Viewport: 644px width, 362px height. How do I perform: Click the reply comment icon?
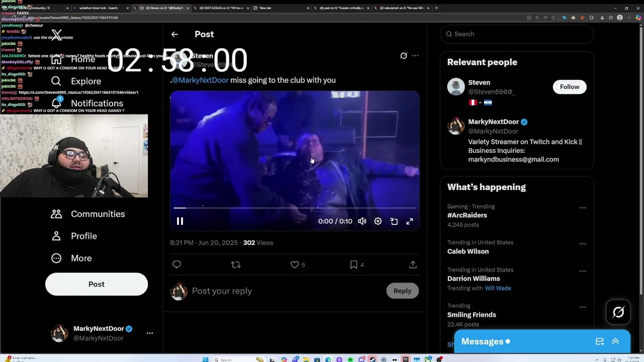(x=177, y=264)
